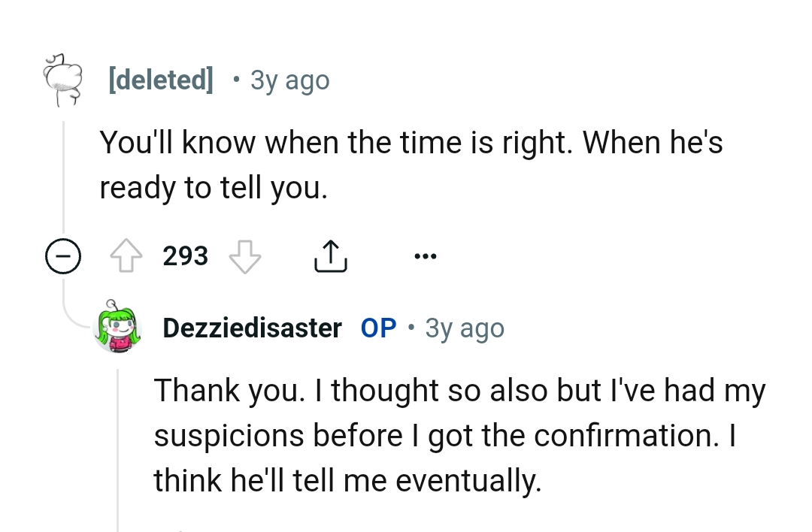
Task: Open Dezziedisaster's profile
Action: (251, 327)
